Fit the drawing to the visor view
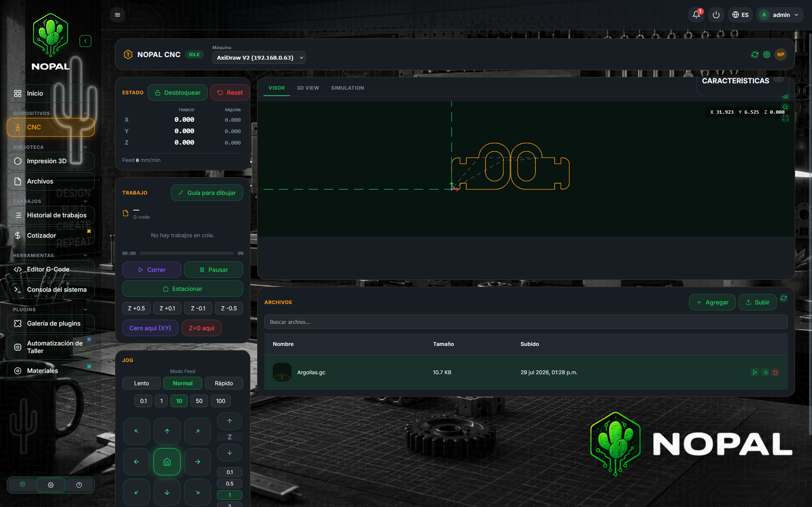 [785, 118]
